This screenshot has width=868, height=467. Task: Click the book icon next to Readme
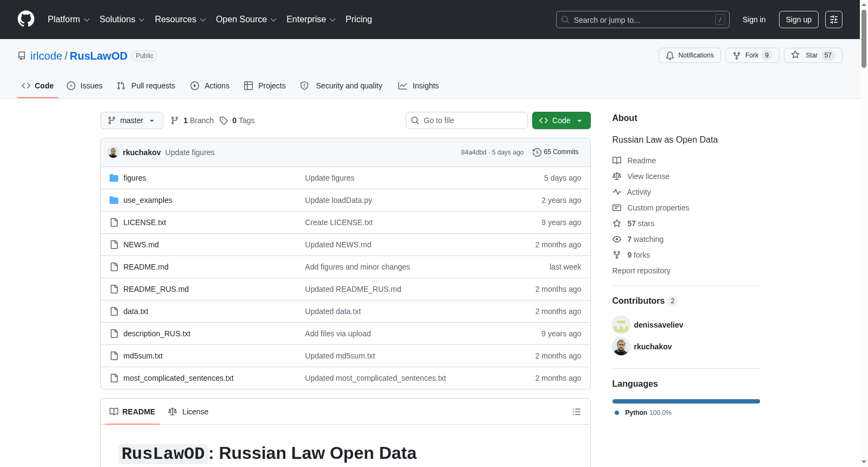(x=617, y=161)
